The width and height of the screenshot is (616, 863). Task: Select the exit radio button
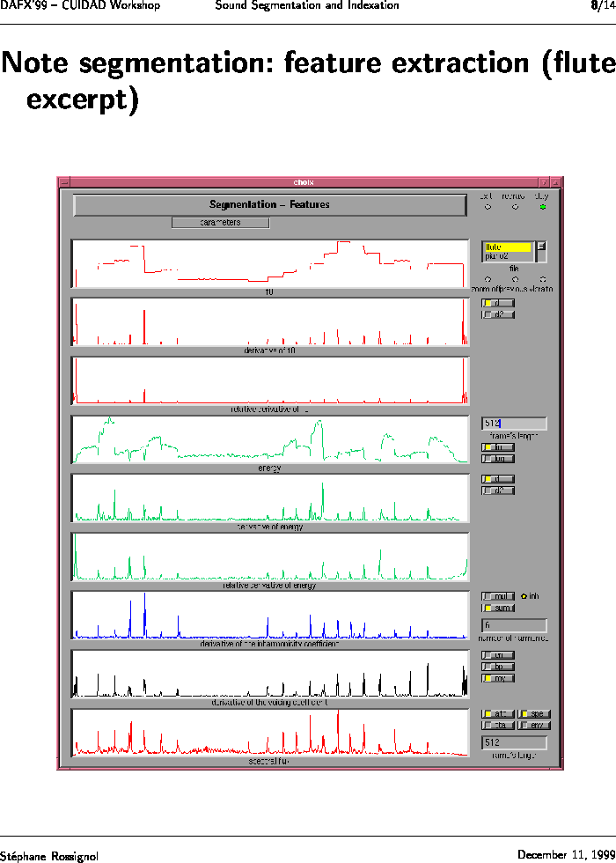tap(488, 207)
